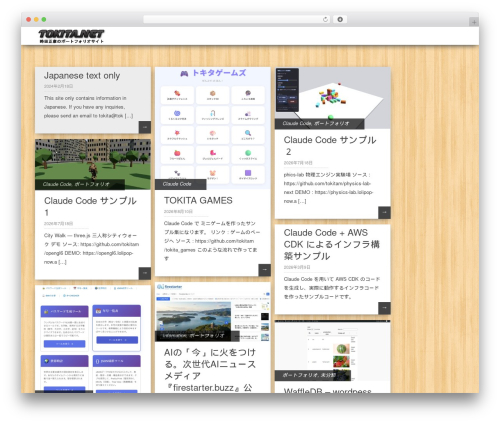Click the date under the Japanese text only title
This screenshot has height=423, width=500.
tap(58, 86)
